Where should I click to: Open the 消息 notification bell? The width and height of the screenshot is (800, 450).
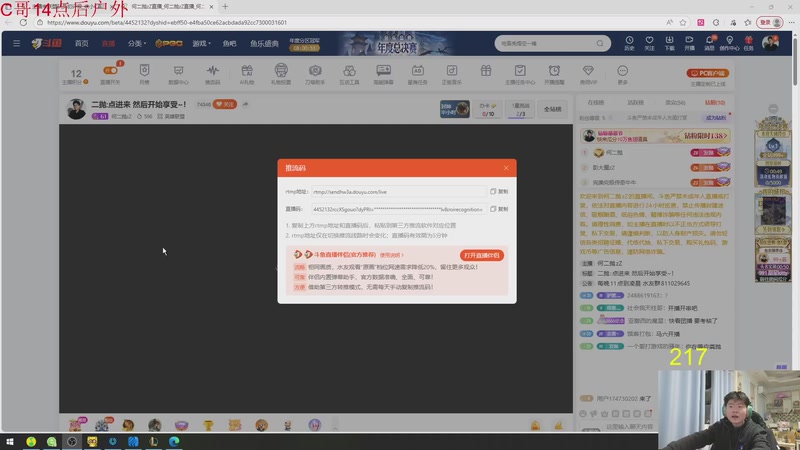point(709,43)
